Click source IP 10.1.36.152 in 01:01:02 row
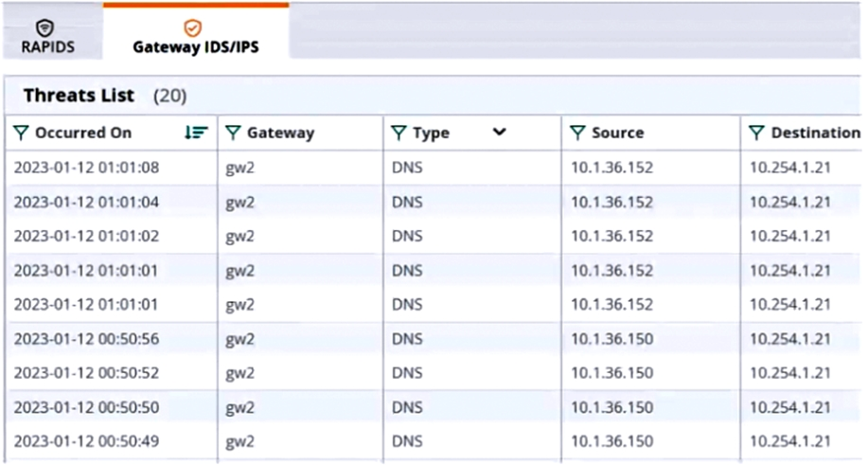 tap(611, 236)
